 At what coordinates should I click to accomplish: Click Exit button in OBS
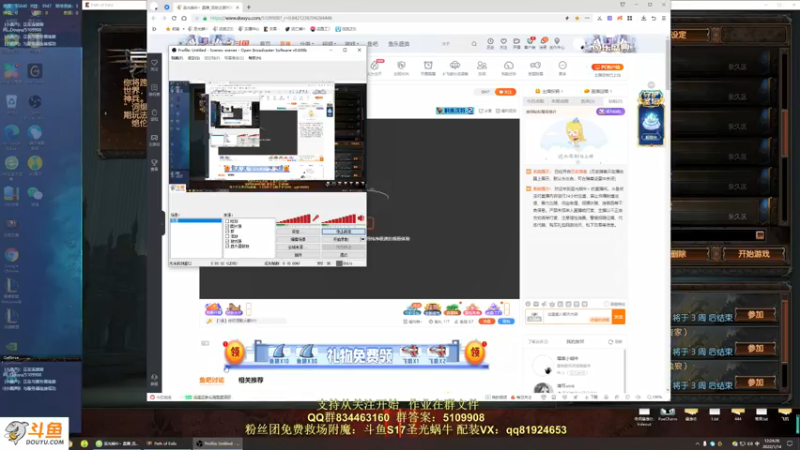(343, 255)
